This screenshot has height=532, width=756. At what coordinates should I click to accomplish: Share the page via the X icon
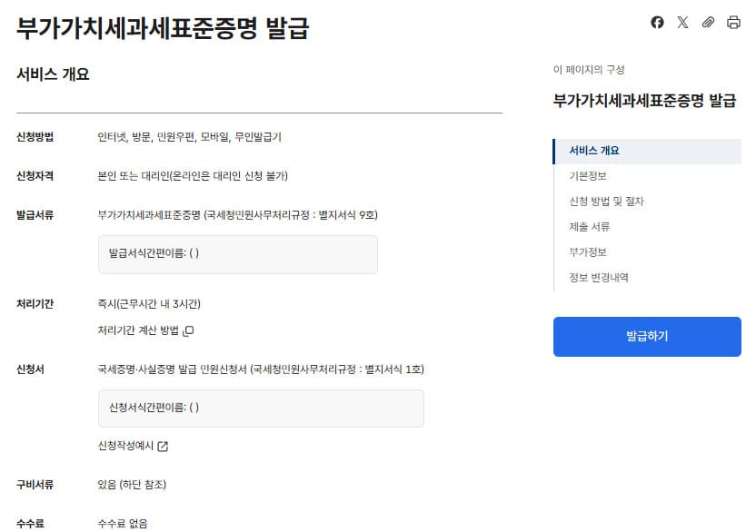click(x=682, y=22)
